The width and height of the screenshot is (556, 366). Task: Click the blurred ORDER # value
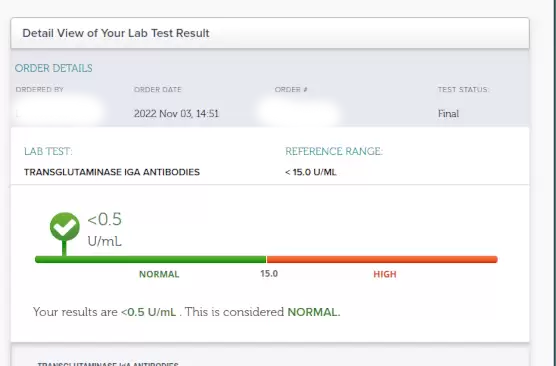pyautogui.click(x=297, y=113)
